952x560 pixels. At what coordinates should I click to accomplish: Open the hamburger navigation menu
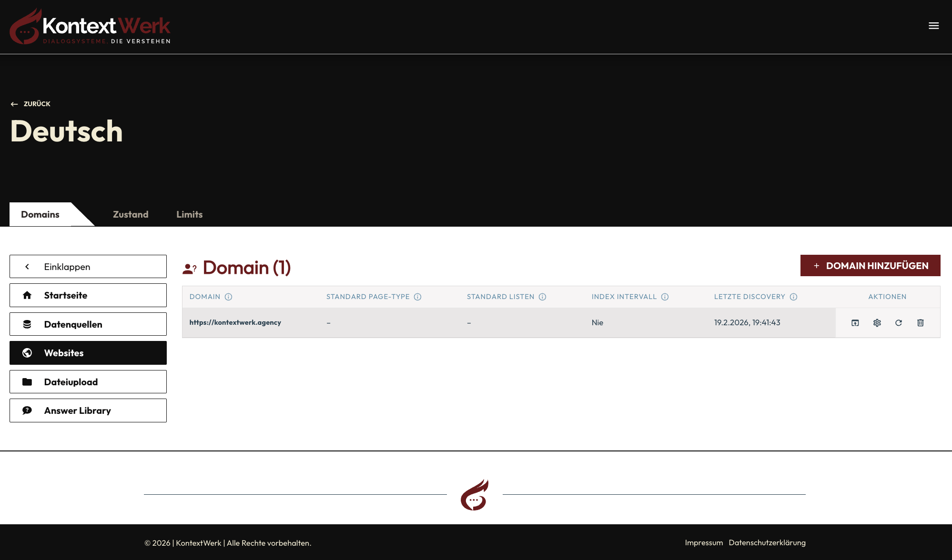(x=933, y=26)
